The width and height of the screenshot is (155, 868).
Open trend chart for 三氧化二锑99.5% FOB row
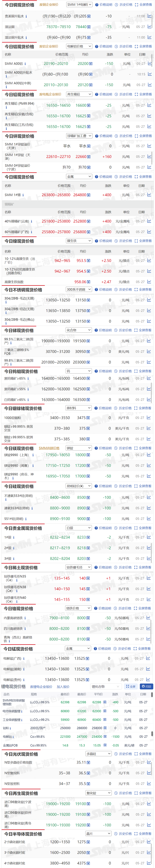(149, 351)
